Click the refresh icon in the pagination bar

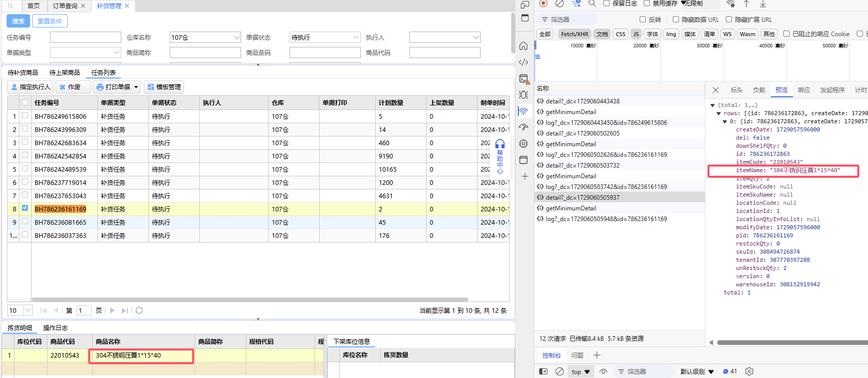pyautogui.click(x=139, y=310)
